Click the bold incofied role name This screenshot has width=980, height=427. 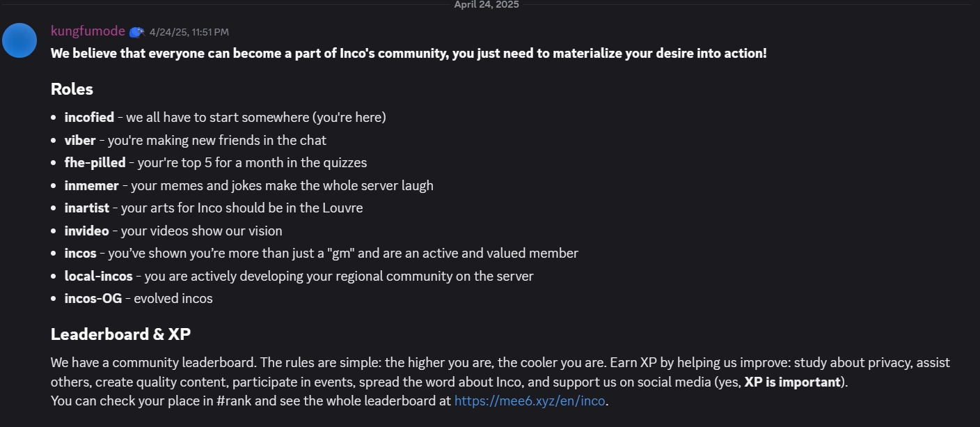89,117
